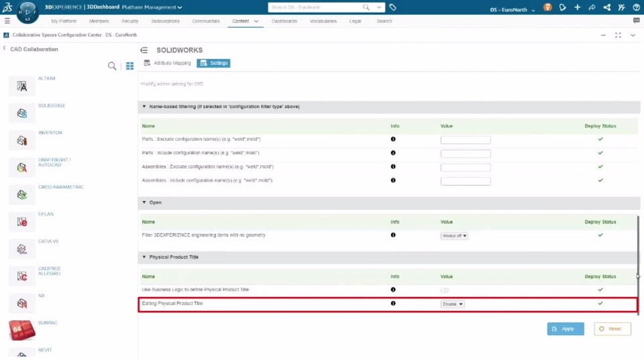Open the tag icon next to search

pos(392,7)
